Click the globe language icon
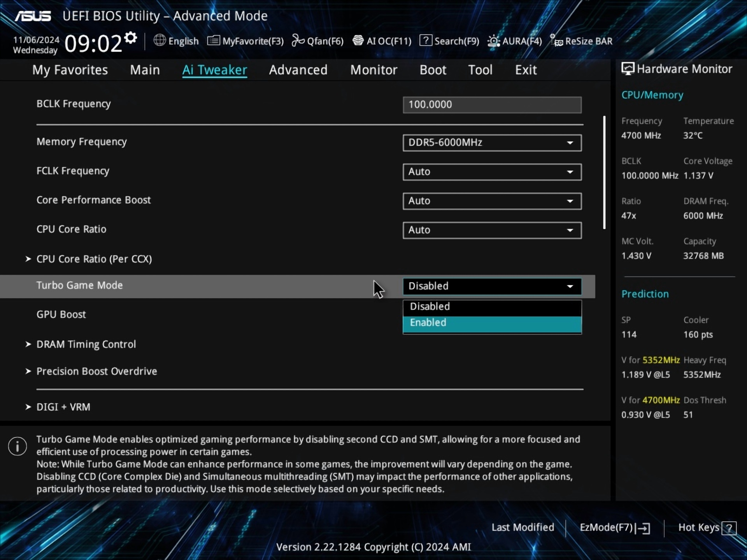The width and height of the screenshot is (747, 560). [160, 40]
